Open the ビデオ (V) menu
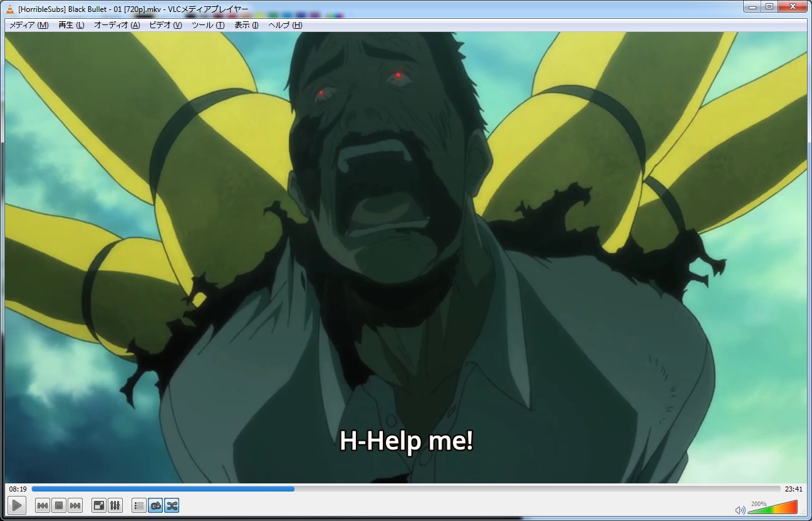Screen dimensions: 812x521 (x=165, y=25)
